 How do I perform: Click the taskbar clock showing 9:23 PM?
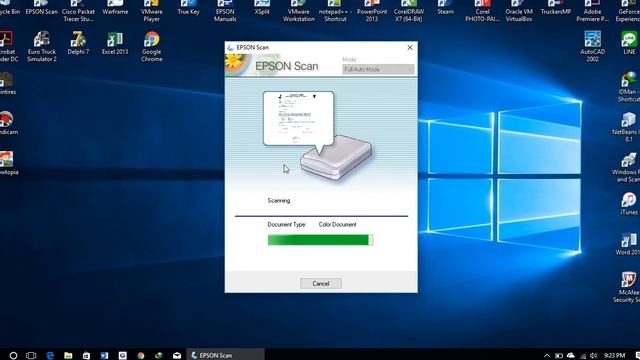(615, 356)
